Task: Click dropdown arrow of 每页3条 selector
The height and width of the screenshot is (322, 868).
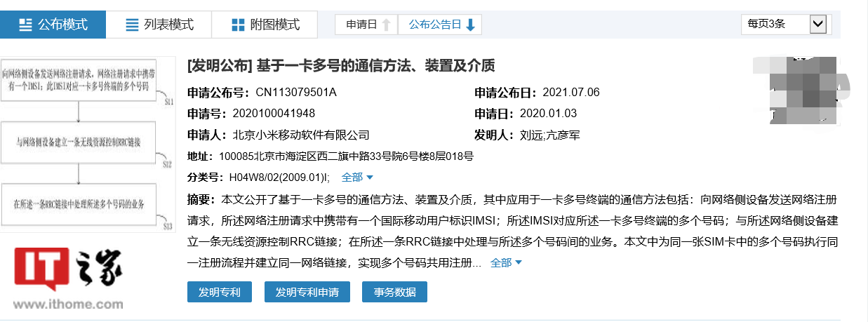Action: point(817,24)
